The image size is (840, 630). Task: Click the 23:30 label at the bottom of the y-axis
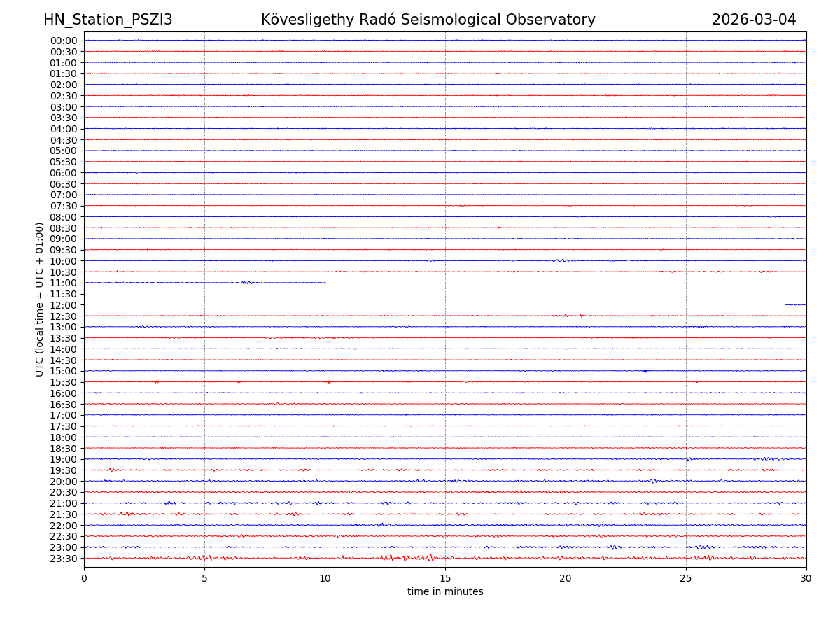coord(64,559)
